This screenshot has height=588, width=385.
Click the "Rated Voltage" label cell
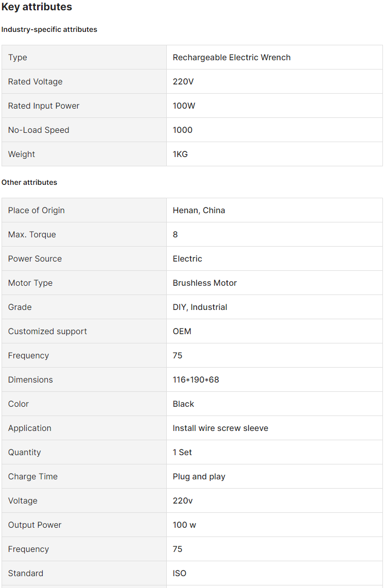click(x=35, y=81)
